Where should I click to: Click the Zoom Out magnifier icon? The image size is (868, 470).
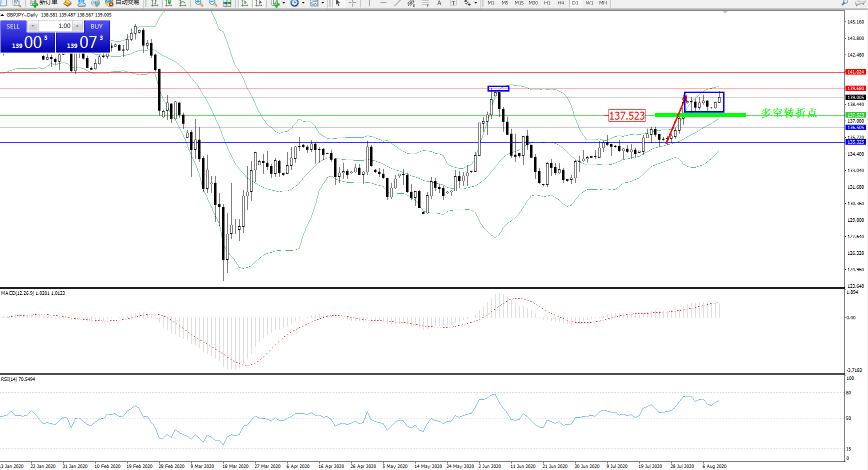pos(212,3)
